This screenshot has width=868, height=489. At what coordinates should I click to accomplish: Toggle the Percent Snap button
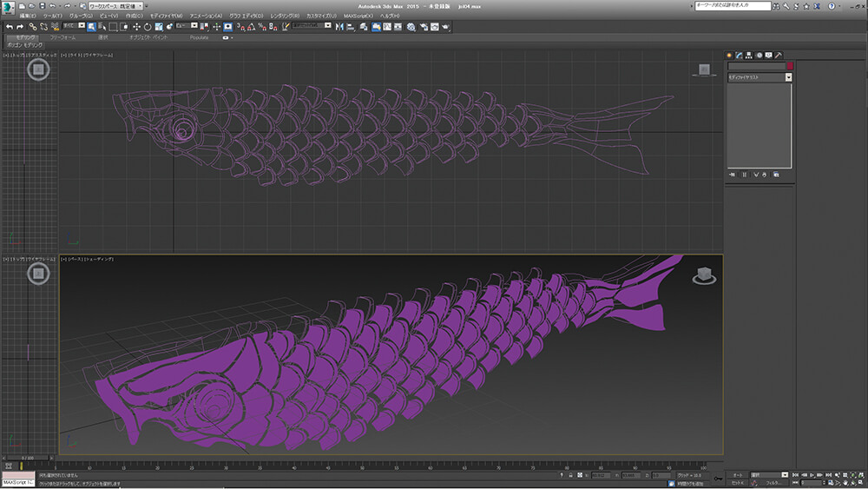pos(262,27)
